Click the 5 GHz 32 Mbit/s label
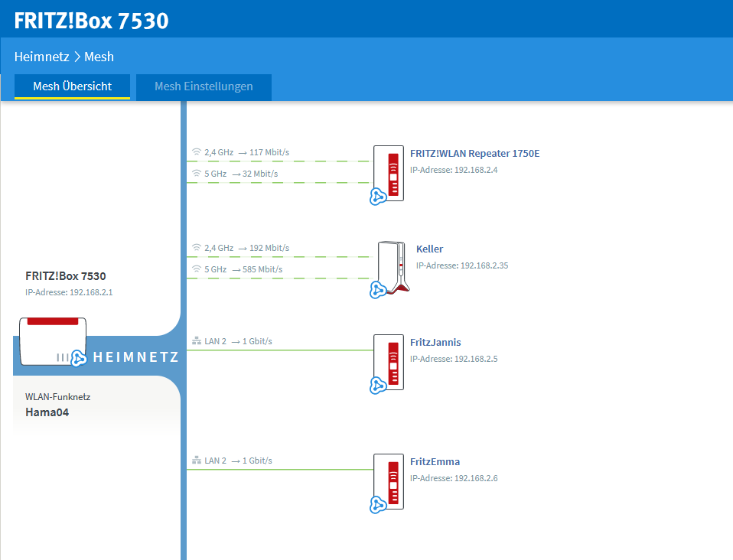 pyautogui.click(x=241, y=174)
